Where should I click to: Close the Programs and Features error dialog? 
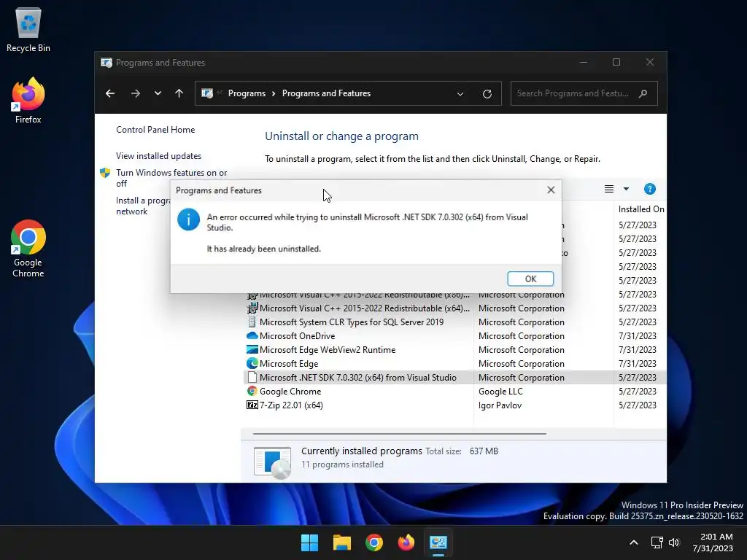pyautogui.click(x=551, y=190)
